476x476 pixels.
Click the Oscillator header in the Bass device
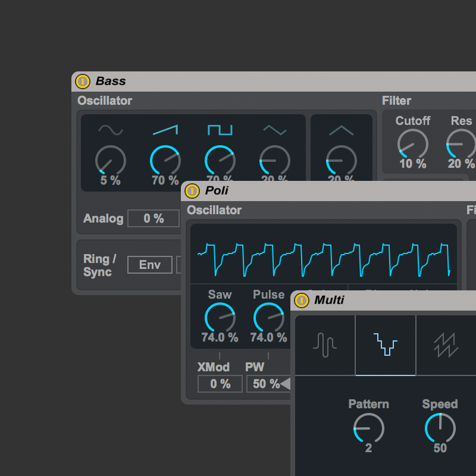tap(105, 101)
